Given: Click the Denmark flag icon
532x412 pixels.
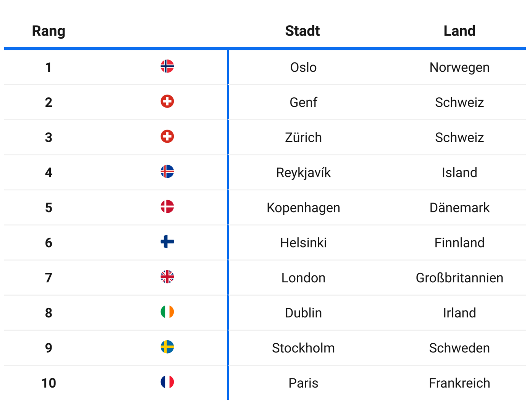Looking at the screenshot, I should [167, 207].
